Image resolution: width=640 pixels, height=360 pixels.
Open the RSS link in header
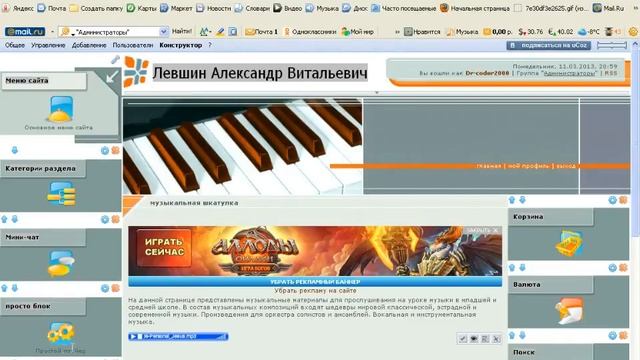click(611, 73)
